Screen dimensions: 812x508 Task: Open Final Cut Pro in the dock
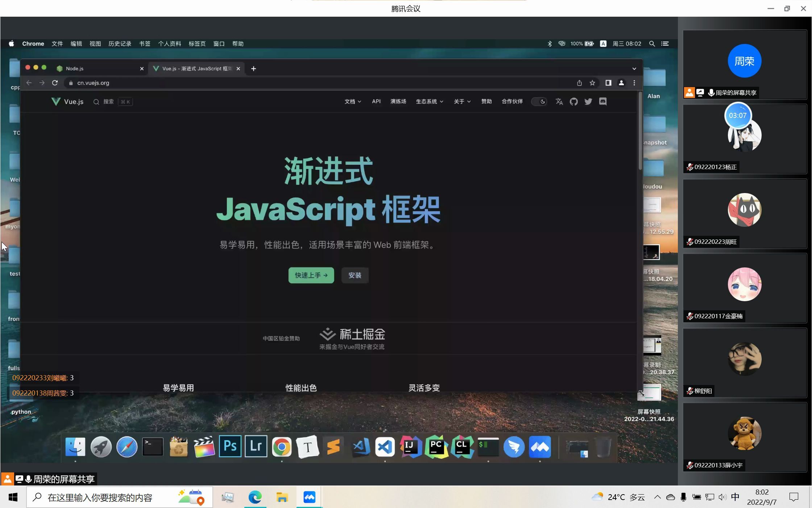click(x=204, y=447)
